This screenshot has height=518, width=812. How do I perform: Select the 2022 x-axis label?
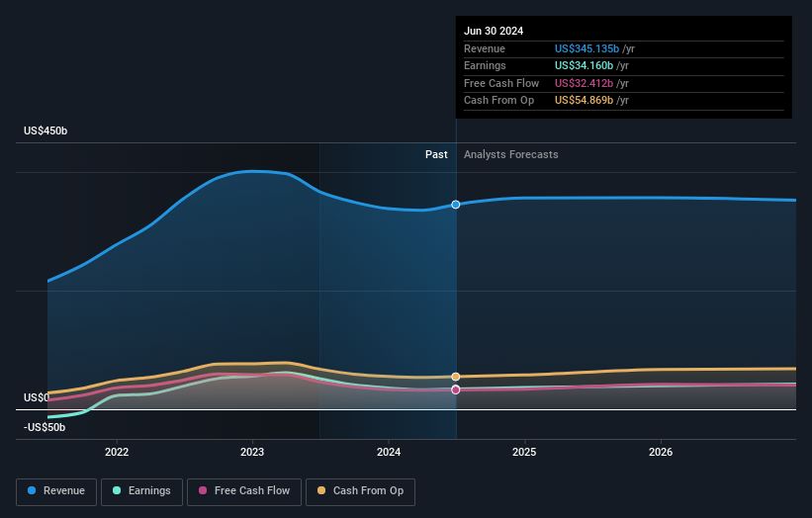point(117,452)
